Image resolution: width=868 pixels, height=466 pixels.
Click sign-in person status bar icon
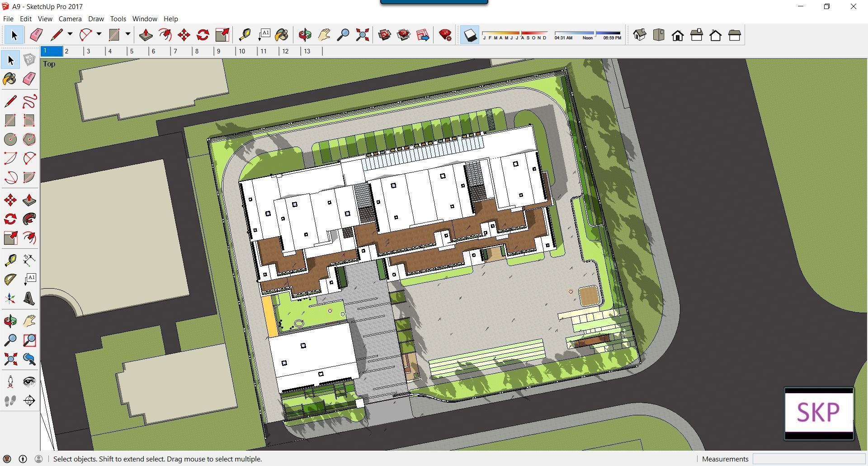pyautogui.click(x=38, y=459)
